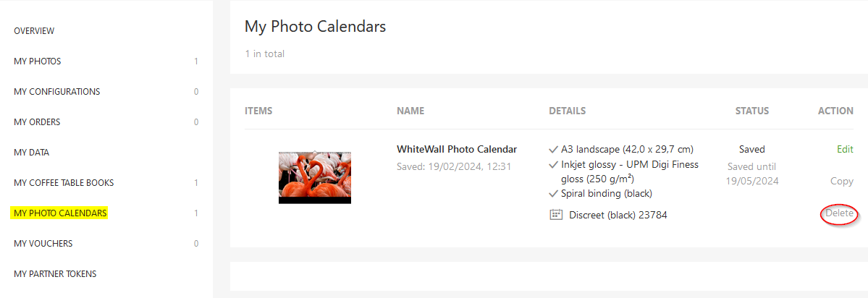The width and height of the screenshot is (868, 298).
Task: View My Coffee Table Books
Action: pos(64,183)
